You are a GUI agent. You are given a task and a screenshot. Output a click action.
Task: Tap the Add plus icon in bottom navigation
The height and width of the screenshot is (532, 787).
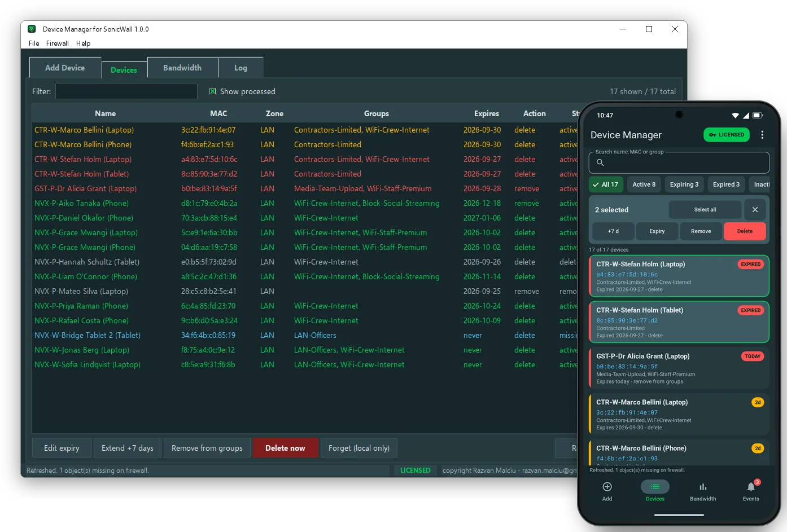(607, 487)
